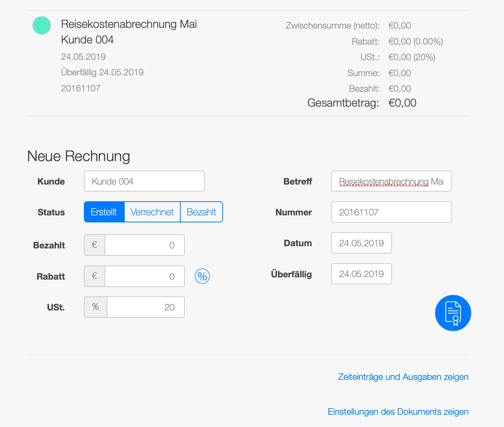Click the green status circle of invoice
Screen dimensions: 504x427
point(42,26)
